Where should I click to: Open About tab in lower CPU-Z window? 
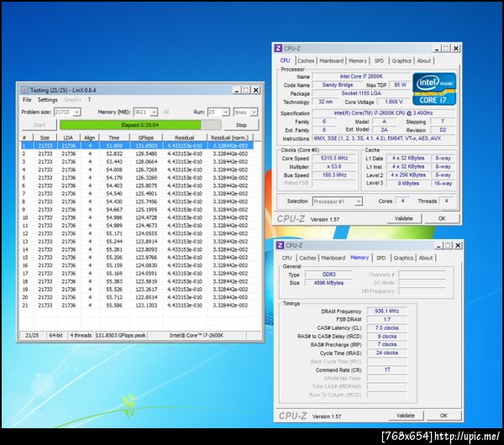coord(426,258)
